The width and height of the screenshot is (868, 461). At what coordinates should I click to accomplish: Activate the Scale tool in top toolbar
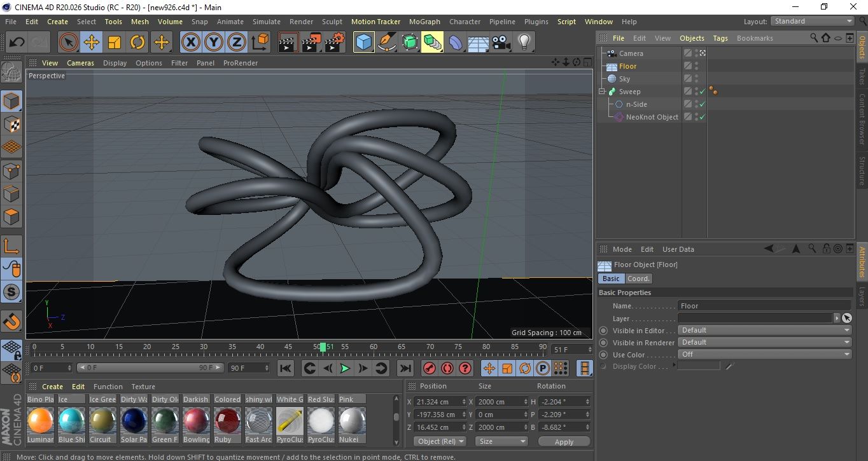point(115,43)
